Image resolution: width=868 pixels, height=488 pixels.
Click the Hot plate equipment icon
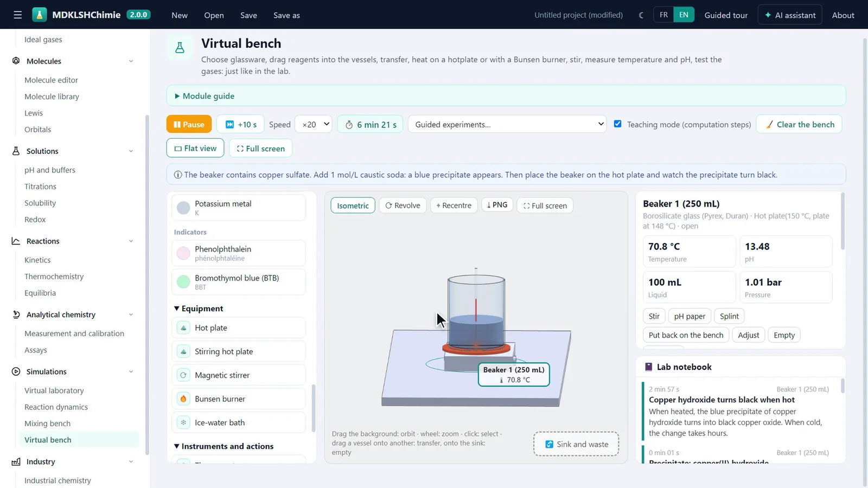pos(183,328)
